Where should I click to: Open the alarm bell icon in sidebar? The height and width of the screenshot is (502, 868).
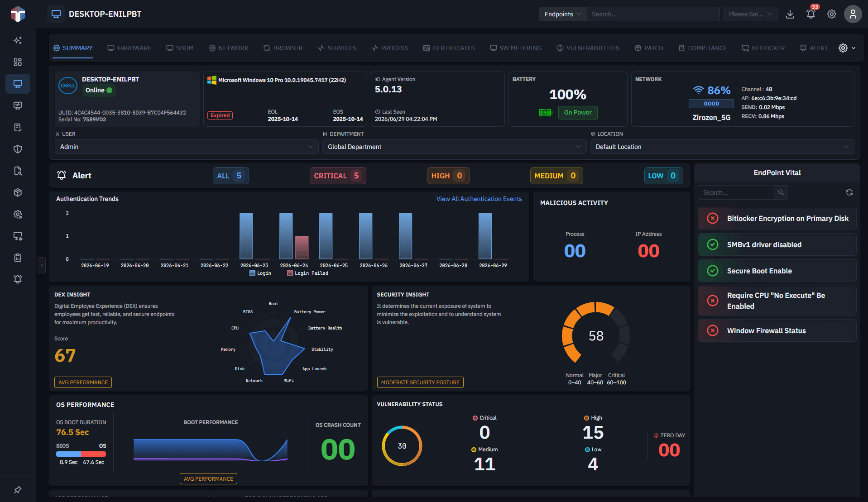[18, 279]
